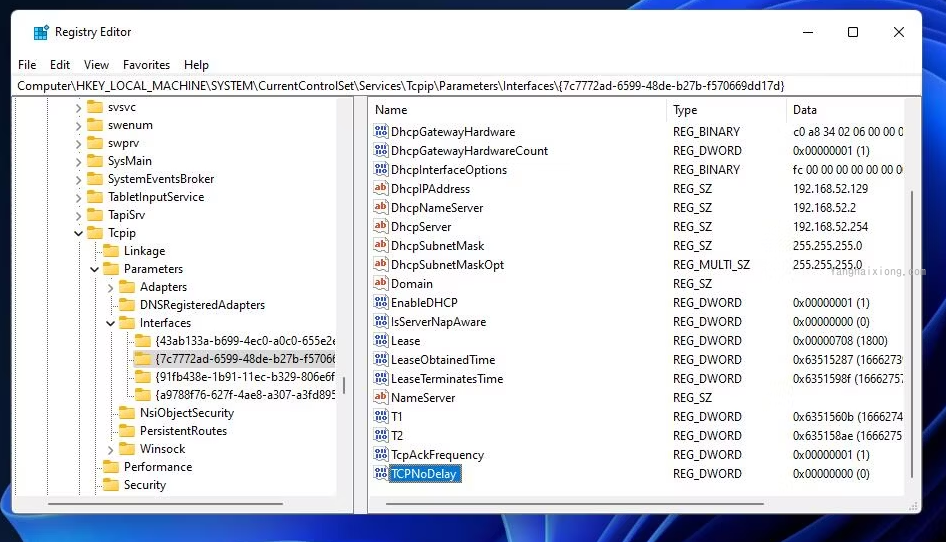Viewport: 946px width, 542px height.
Task: Click the DhcpServer string value icon
Action: point(381,226)
